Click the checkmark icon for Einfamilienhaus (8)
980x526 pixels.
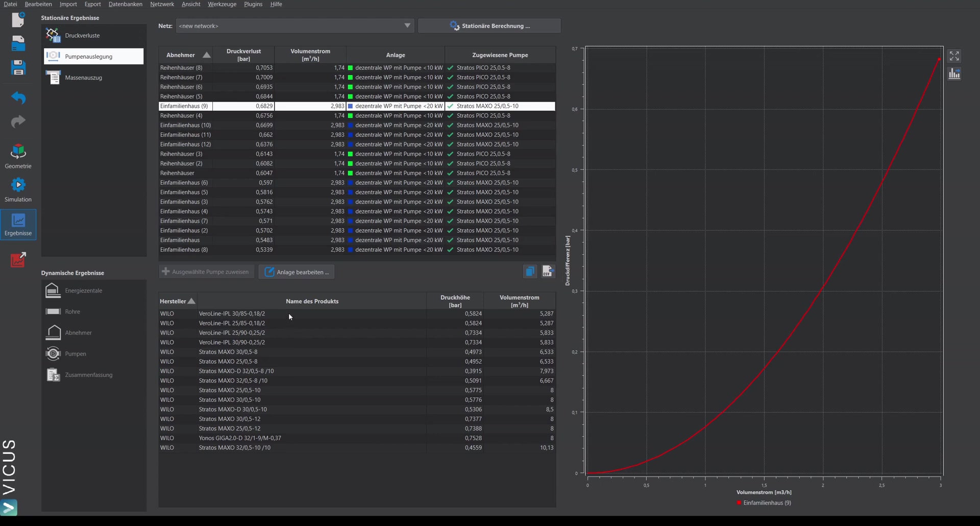(450, 250)
